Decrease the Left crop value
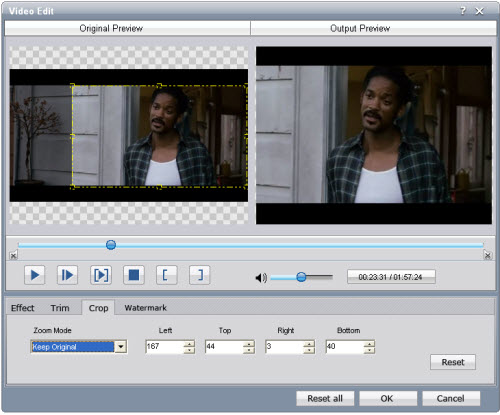Image resolution: width=500 pixels, height=415 pixels. [189, 350]
